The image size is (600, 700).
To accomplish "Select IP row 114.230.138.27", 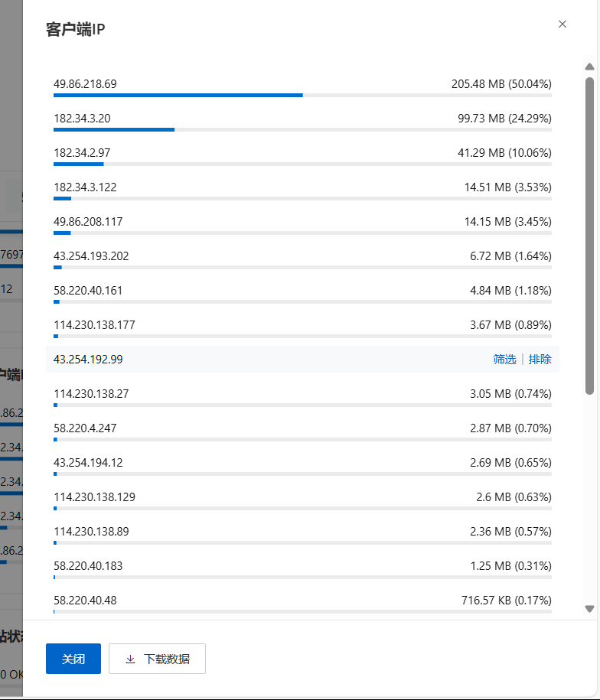I will (303, 397).
